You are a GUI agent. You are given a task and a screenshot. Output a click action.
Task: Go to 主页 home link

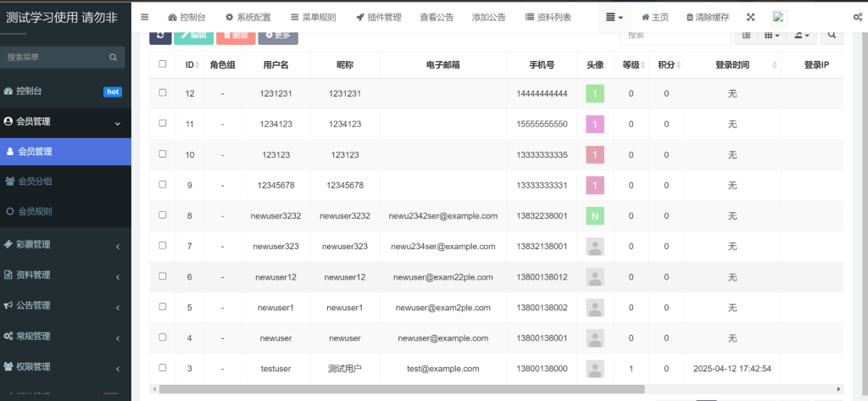pyautogui.click(x=655, y=17)
